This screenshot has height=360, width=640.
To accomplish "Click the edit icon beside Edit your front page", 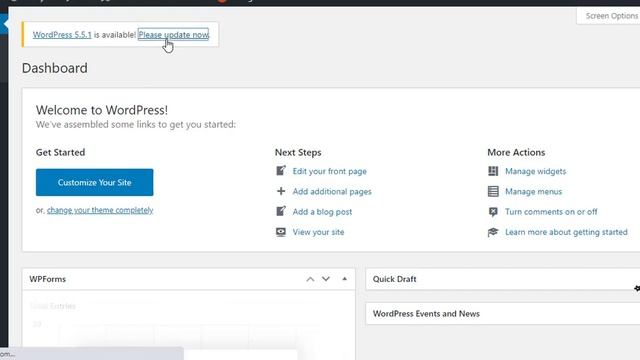I will (281, 171).
